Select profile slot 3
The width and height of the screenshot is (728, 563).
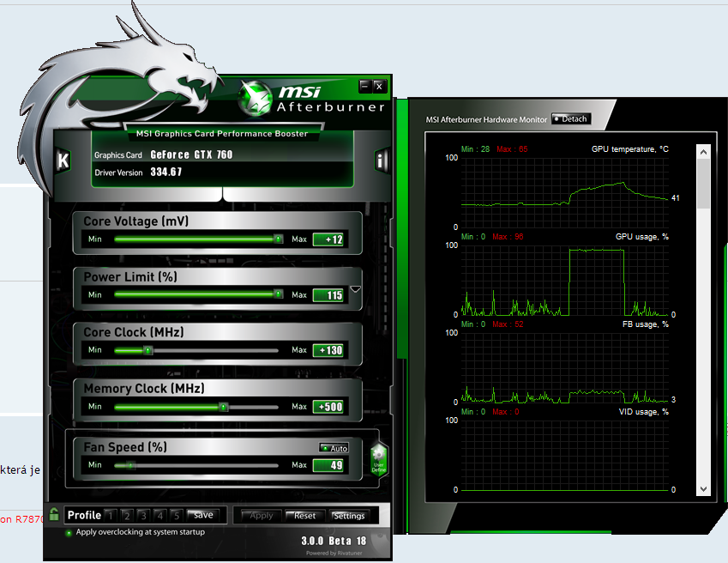(143, 515)
